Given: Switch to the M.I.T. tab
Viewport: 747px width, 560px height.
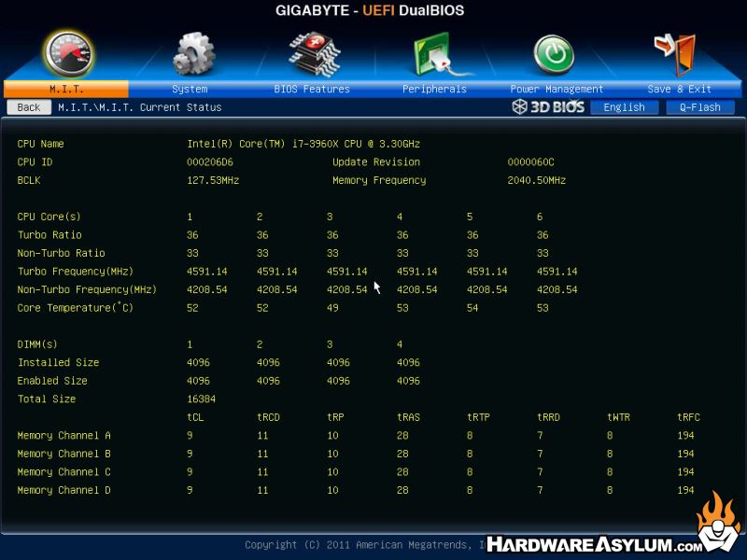Looking at the screenshot, I should pyautogui.click(x=66, y=89).
